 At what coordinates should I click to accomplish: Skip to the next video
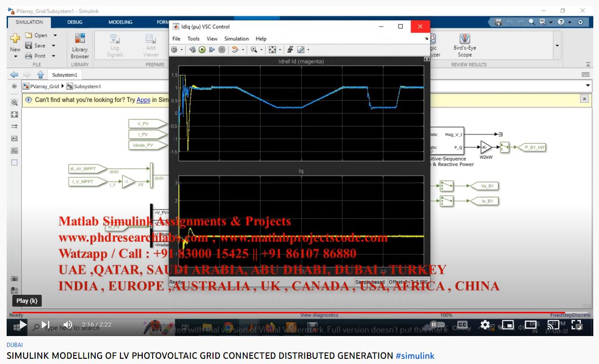(x=46, y=325)
